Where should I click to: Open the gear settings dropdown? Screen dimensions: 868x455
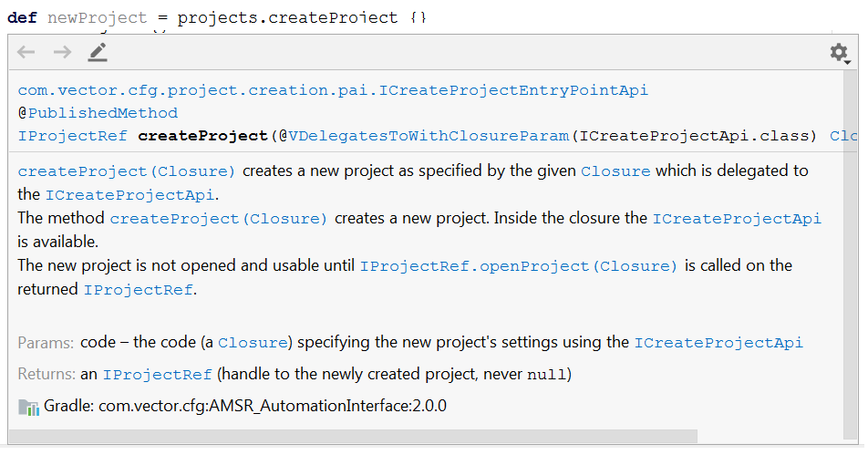tap(840, 53)
